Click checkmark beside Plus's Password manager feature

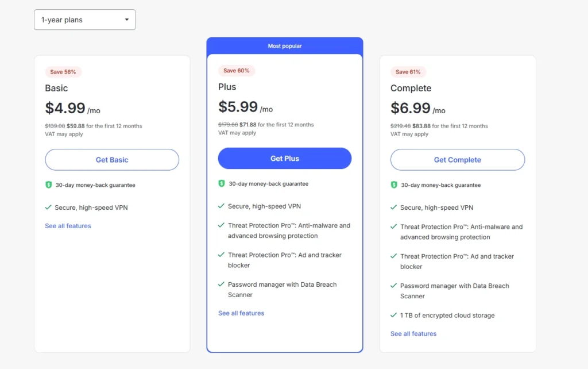click(x=221, y=284)
